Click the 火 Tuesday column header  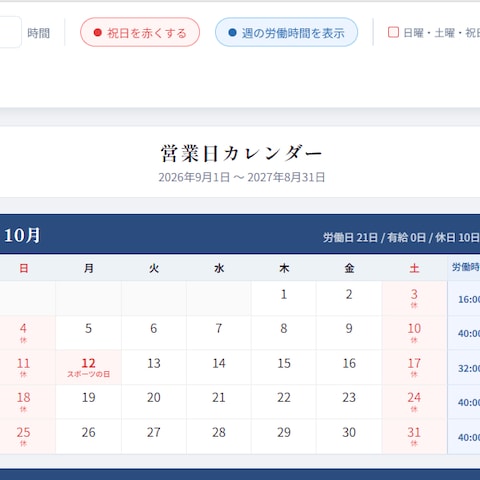pos(154,268)
